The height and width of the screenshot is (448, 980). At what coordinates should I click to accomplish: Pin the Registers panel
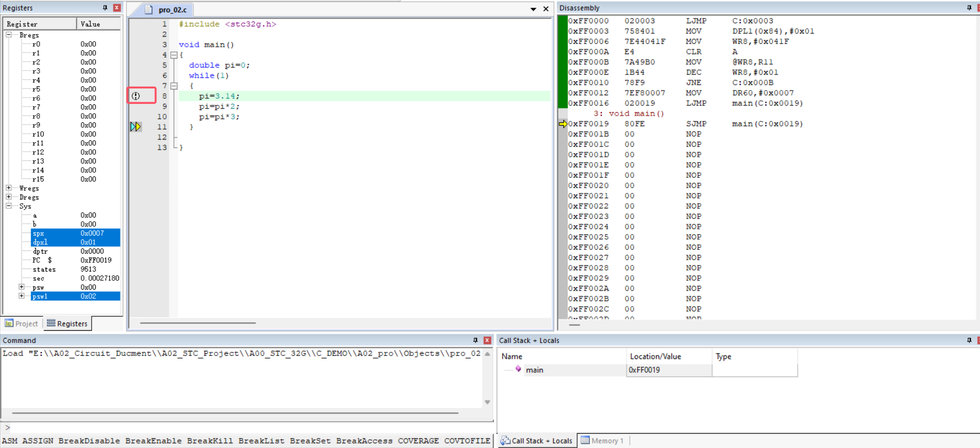click(105, 8)
